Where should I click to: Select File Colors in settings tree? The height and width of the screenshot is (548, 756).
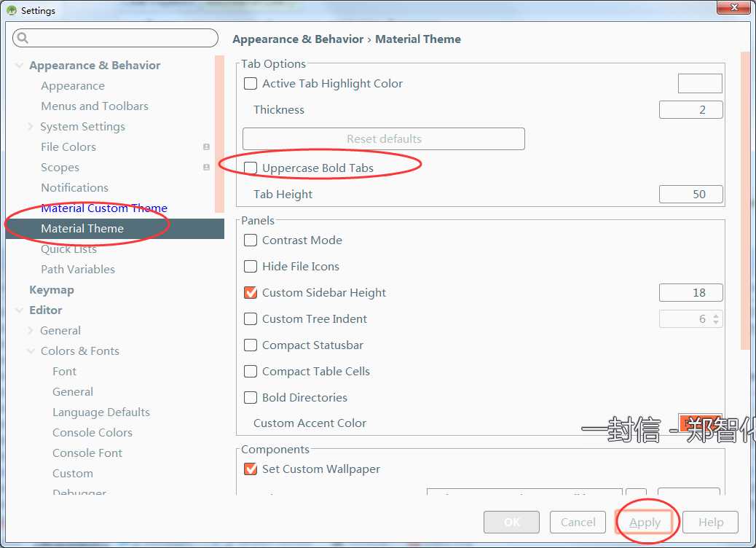tap(68, 146)
